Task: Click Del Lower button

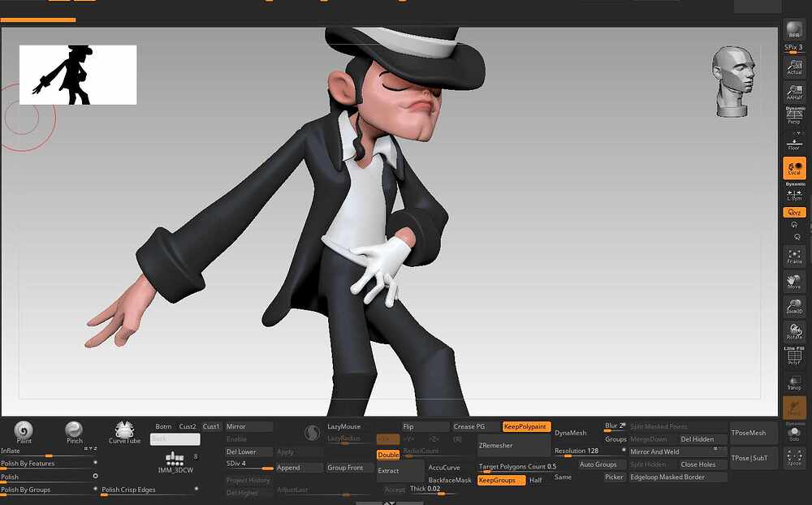Action: [248, 451]
